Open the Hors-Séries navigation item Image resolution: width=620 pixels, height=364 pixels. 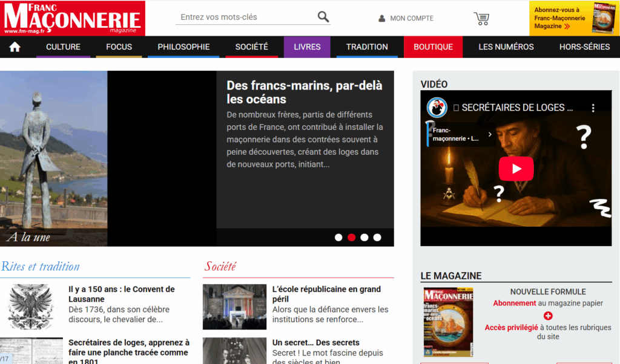pos(584,47)
